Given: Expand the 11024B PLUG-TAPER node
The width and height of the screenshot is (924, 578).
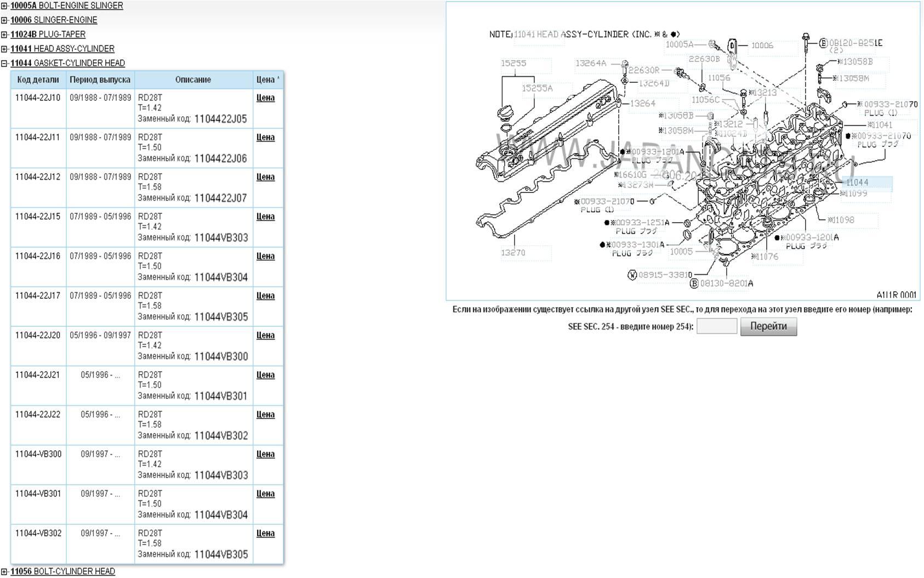Looking at the screenshot, I should [x=4, y=35].
